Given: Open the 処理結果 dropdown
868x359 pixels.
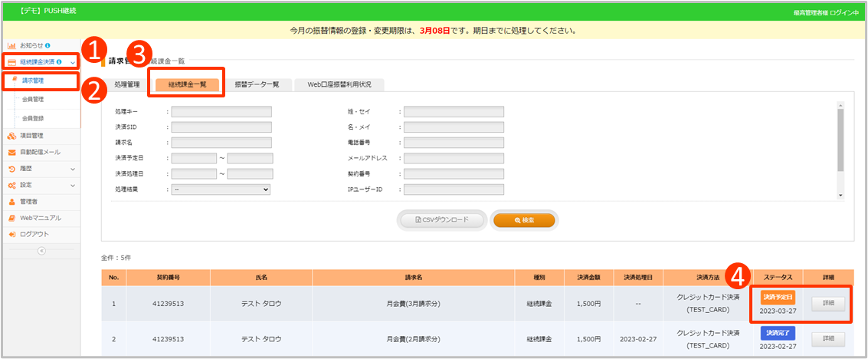Looking at the screenshot, I should tap(221, 189).
